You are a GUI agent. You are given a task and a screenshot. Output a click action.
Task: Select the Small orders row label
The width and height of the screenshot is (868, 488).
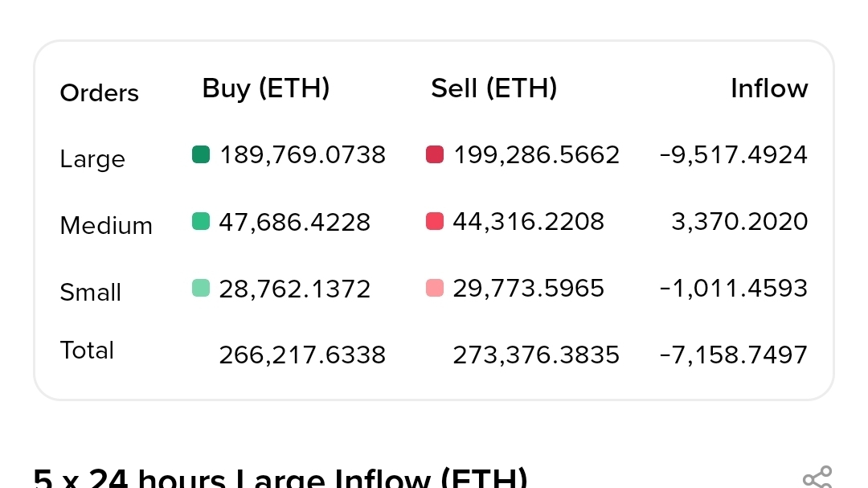coord(91,293)
